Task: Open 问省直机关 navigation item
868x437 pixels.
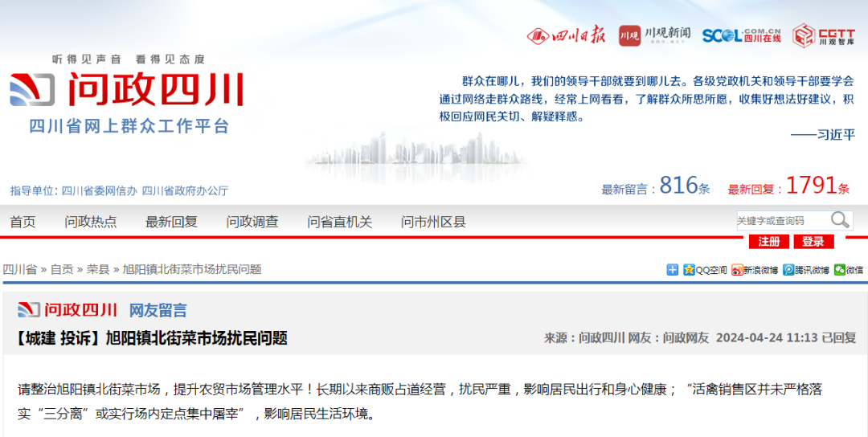Action: coord(339,222)
